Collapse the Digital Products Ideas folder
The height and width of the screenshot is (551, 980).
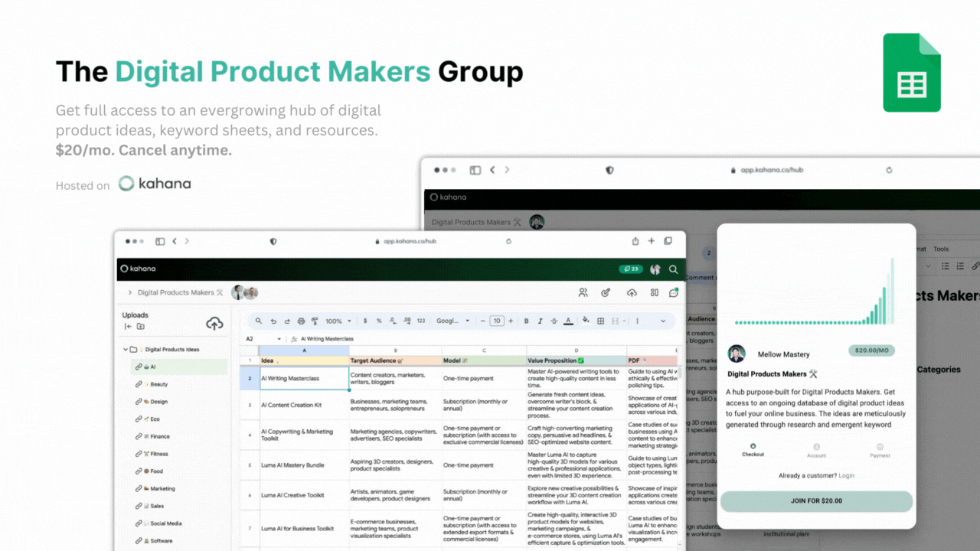click(x=125, y=350)
